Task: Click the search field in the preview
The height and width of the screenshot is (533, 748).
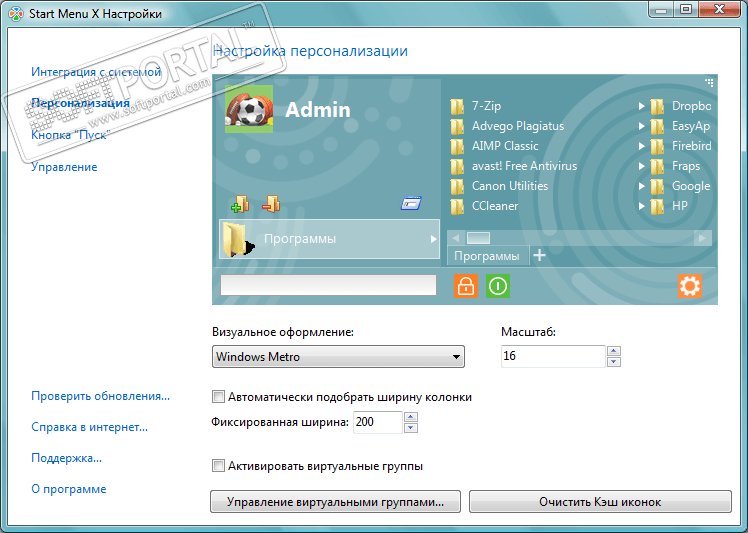Action: (328, 285)
